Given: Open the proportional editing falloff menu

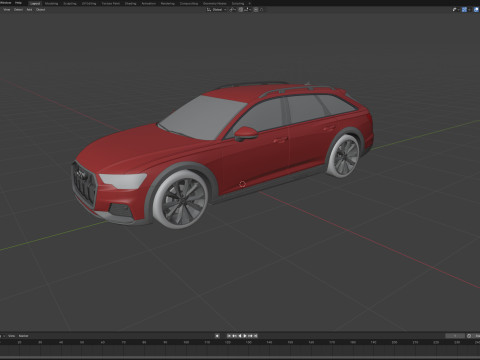Looking at the screenshot, I should 261,10.
